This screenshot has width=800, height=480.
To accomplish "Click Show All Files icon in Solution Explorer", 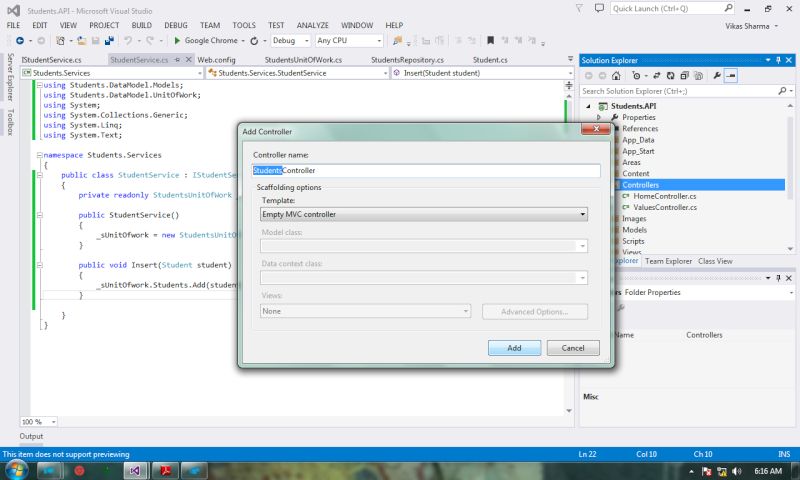I will 698,75.
